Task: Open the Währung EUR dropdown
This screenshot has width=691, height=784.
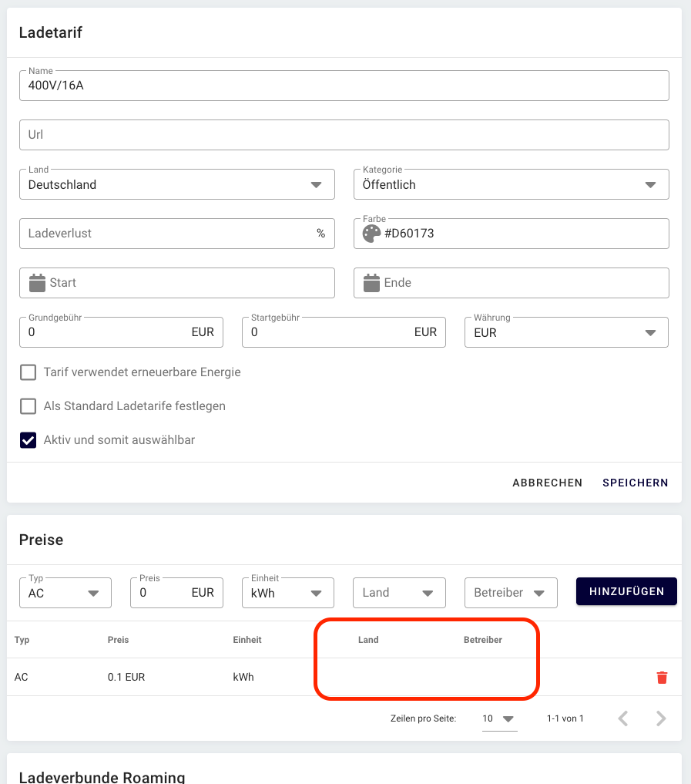Action: coord(566,332)
